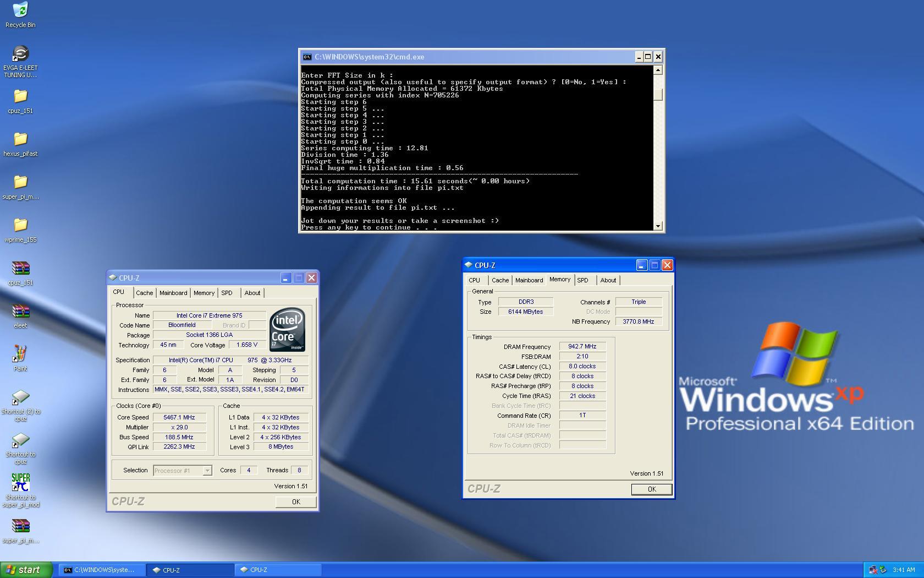The width and height of the screenshot is (924, 578).
Task: Click QPI Link value 2262.3 MHz
Action: click(x=179, y=447)
